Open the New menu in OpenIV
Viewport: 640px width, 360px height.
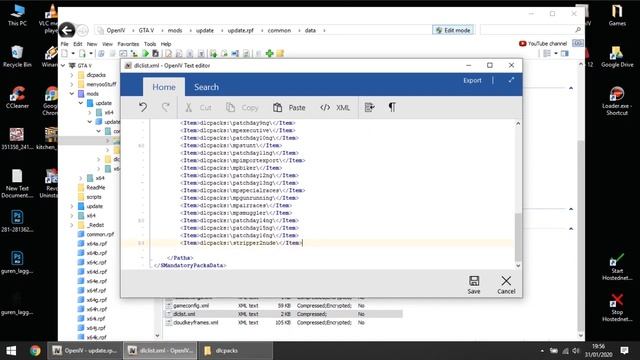pos(92,44)
